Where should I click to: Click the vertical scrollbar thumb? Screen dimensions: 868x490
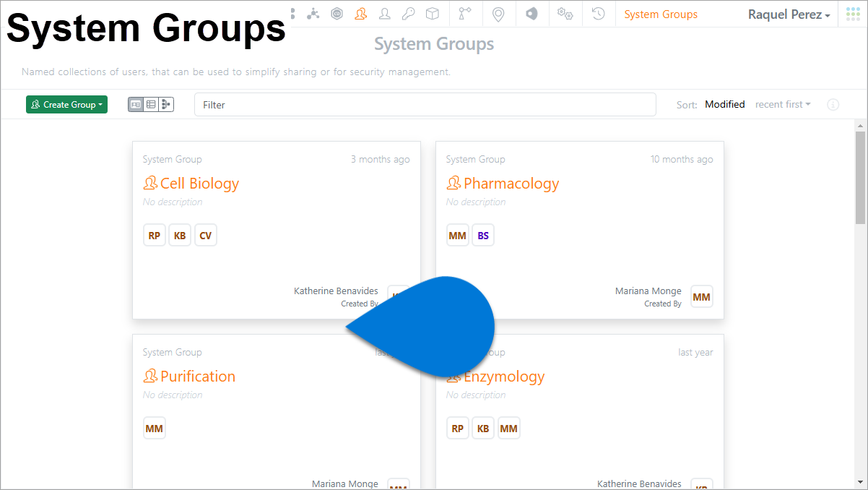859,177
